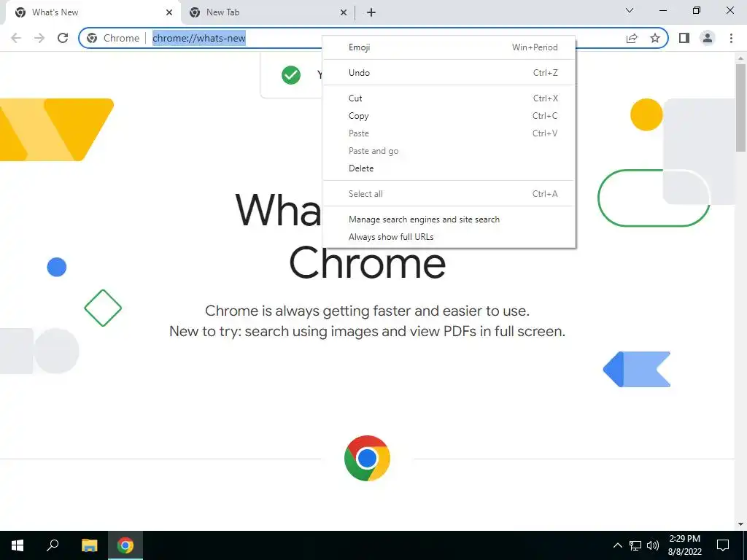
Task: Open the notification center icon
Action: click(723, 545)
